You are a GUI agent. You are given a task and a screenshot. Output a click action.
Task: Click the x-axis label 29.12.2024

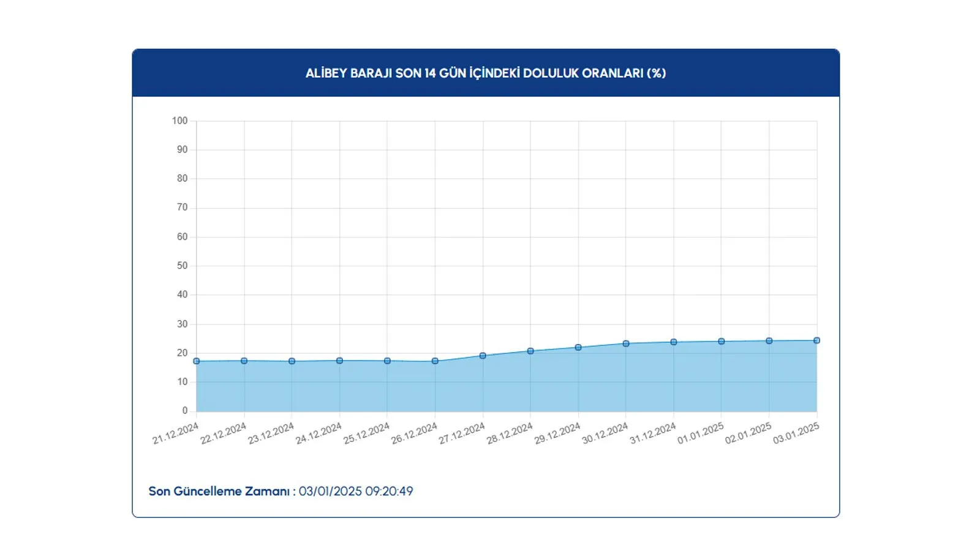[557, 433]
